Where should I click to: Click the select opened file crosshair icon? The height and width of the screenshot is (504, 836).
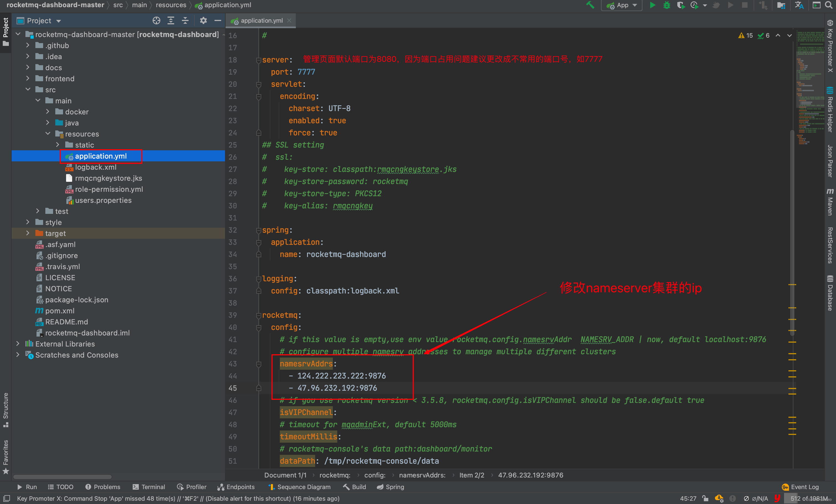pos(156,21)
